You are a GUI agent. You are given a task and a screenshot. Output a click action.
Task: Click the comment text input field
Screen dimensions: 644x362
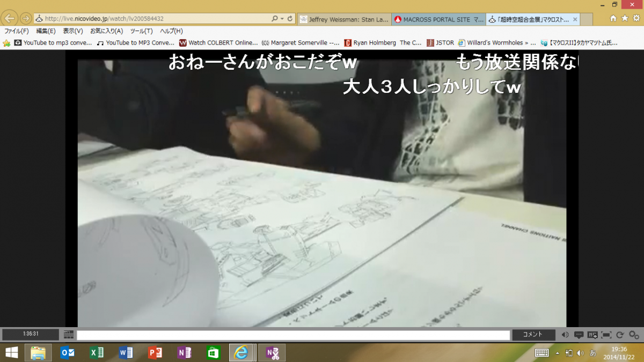293,335
